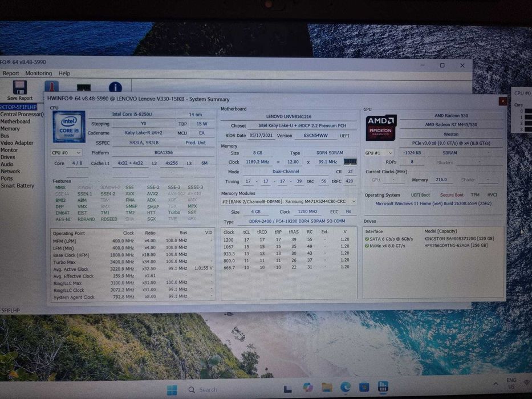
Task: Click the Base Clock (HFM) row
Action: (x=133, y=254)
